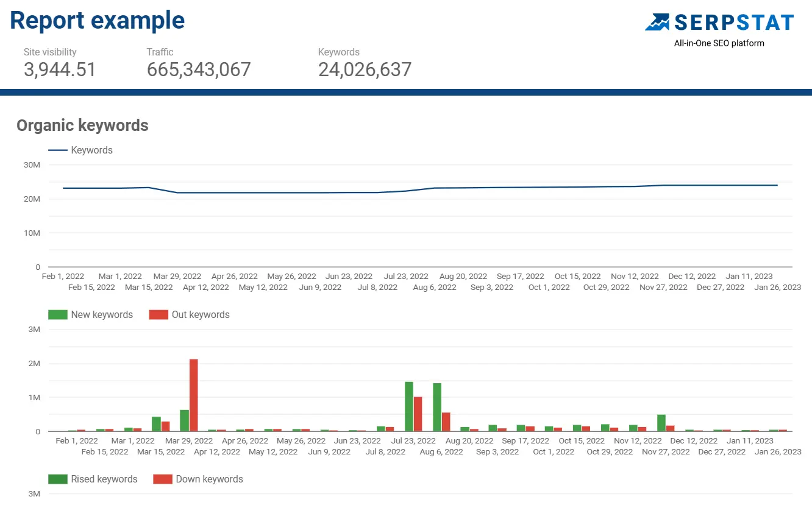Image resolution: width=812 pixels, height=505 pixels.
Task: Click the "Report example" page title
Action: [x=98, y=21]
